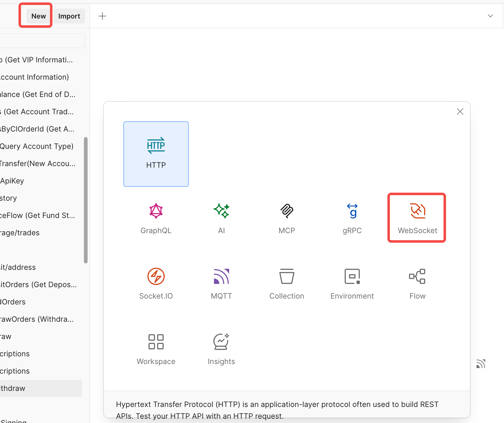Choose the GraphQL request icon

(156, 218)
